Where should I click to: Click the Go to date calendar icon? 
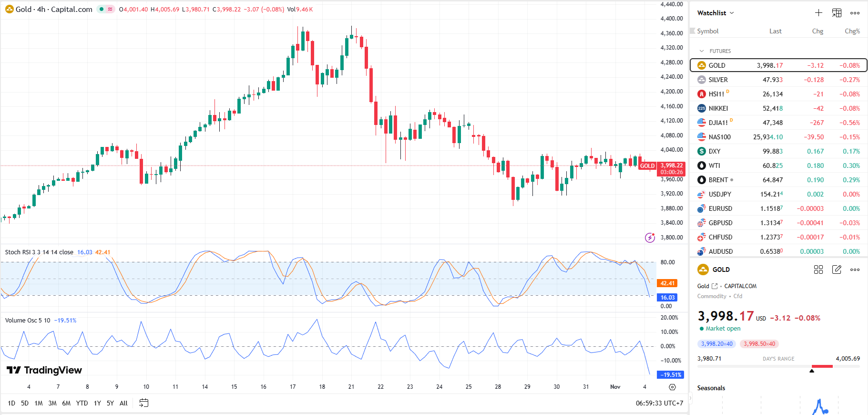(143, 403)
